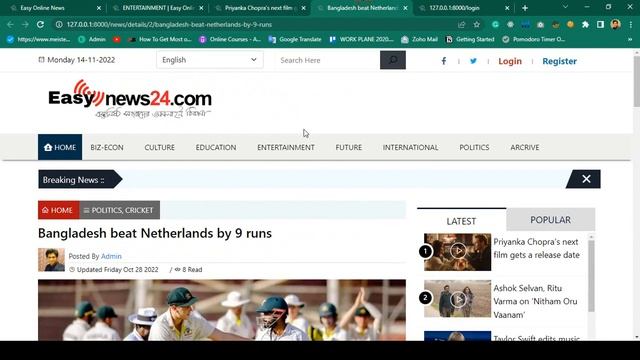Open the new tab plus button
This screenshot has height=360, width=640.
525,8
